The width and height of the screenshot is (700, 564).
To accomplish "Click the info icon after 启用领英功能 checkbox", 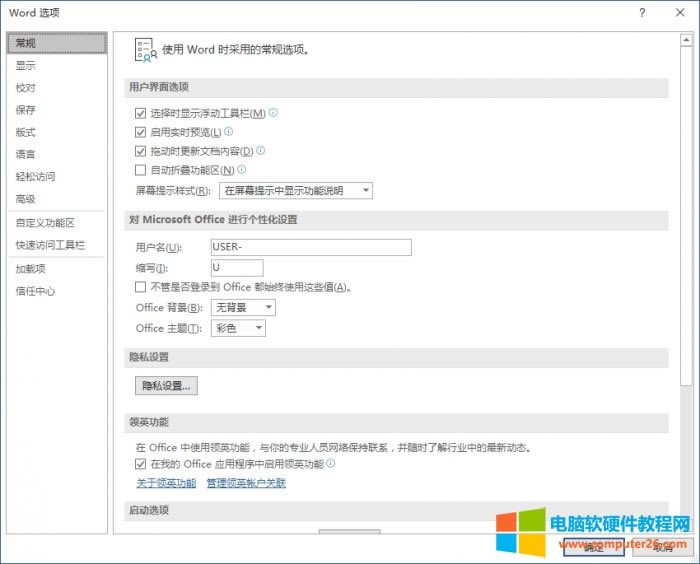I will [x=331, y=463].
